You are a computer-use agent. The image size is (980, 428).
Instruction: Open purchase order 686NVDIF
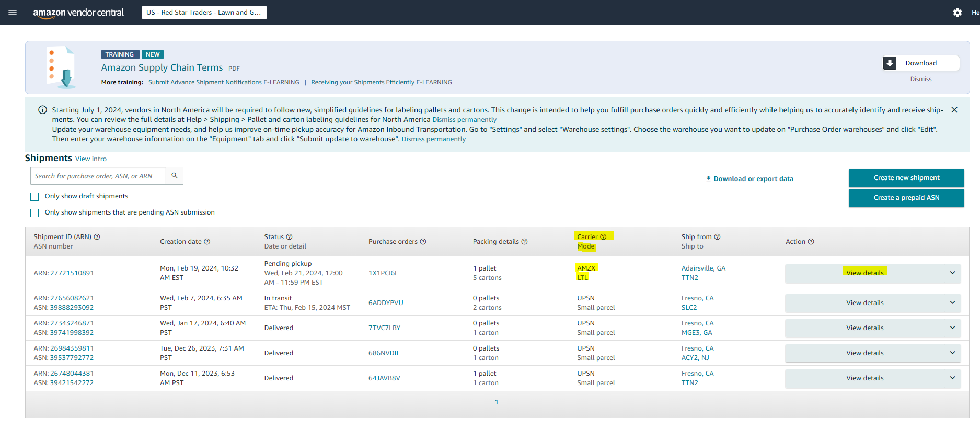[x=384, y=353]
